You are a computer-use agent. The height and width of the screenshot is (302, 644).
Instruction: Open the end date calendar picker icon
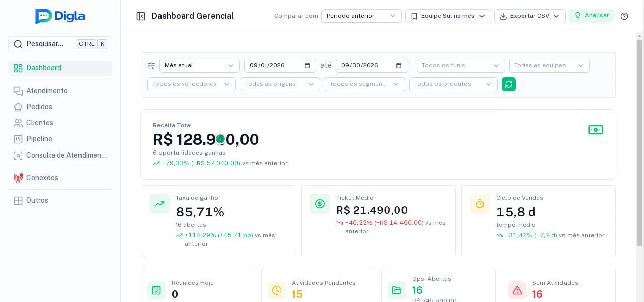[399, 66]
